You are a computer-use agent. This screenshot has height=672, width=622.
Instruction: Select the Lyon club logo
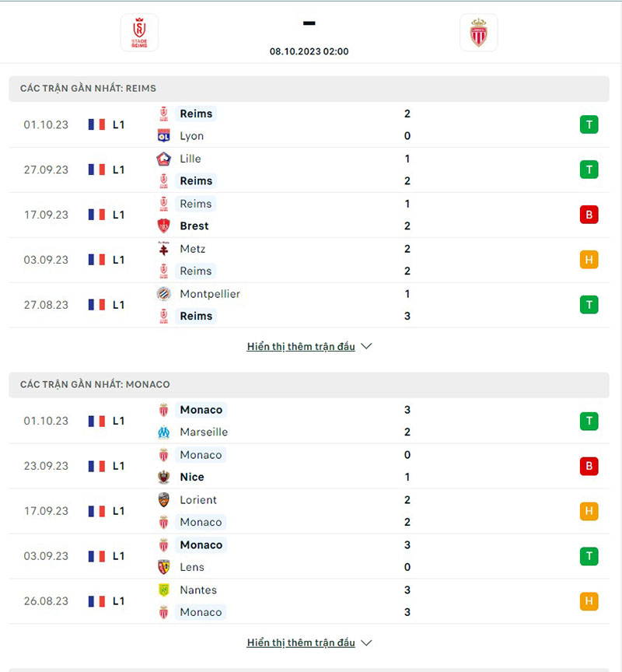(x=165, y=135)
